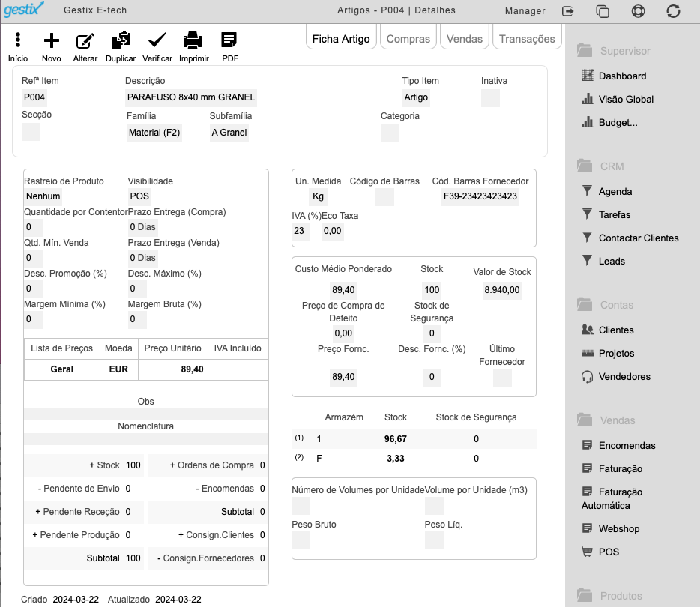Click the logout icon next to Manager

[x=567, y=11]
